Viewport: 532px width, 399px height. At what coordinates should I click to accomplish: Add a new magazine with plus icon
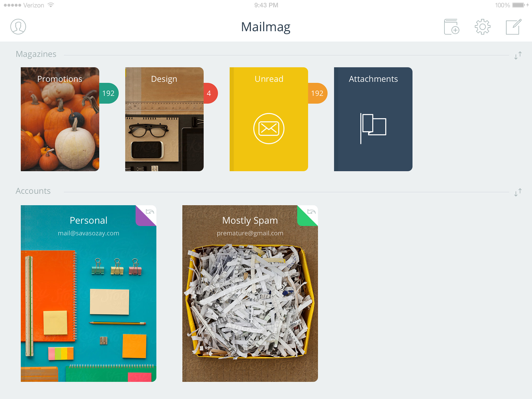pyautogui.click(x=451, y=27)
